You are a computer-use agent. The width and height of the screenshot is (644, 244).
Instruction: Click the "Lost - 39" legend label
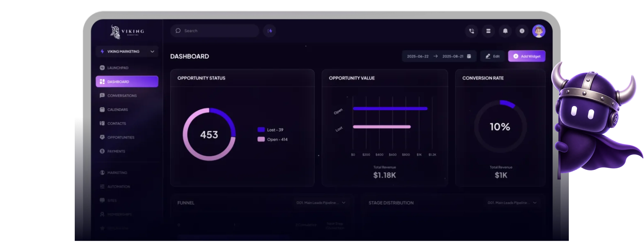click(275, 130)
